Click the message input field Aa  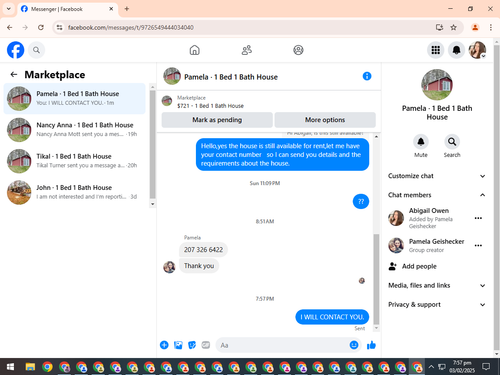(x=283, y=345)
